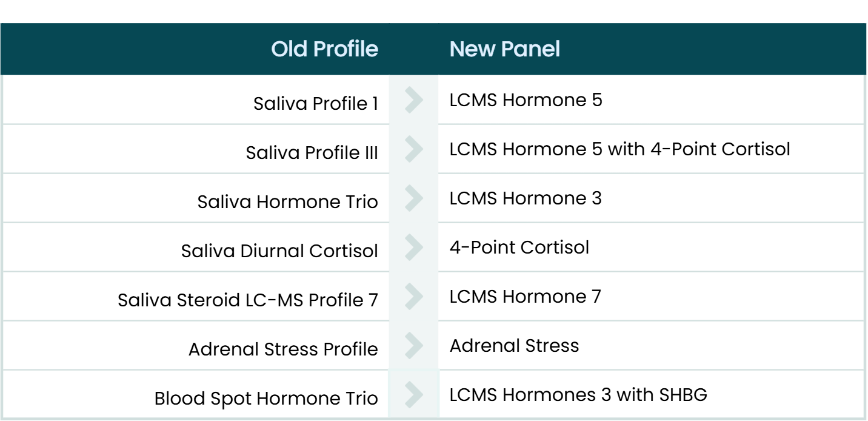Click the Adrenal Stress Profile entry
Screen dimensions: 868x421
pyautogui.click(x=283, y=349)
